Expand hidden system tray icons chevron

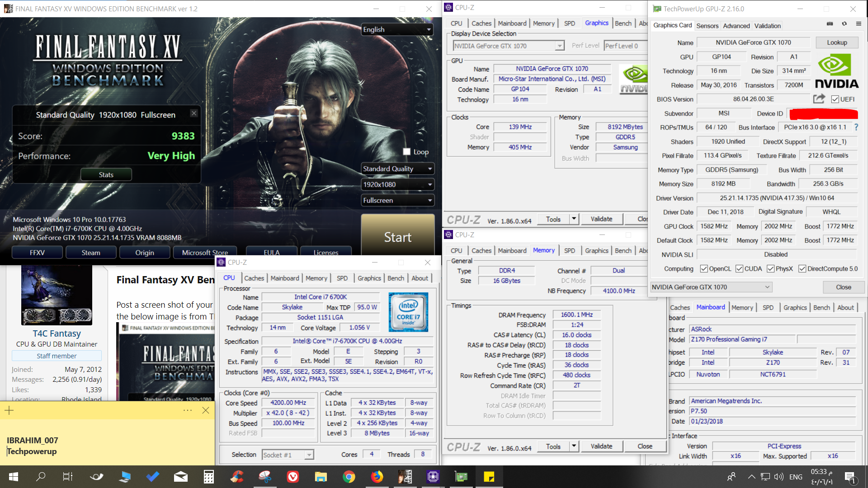click(751, 477)
